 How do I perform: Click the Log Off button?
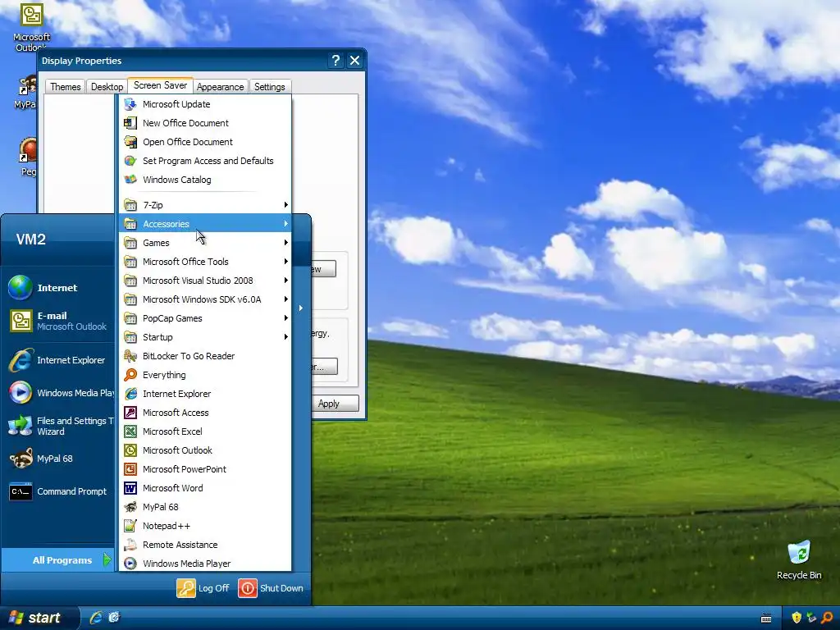click(203, 588)
